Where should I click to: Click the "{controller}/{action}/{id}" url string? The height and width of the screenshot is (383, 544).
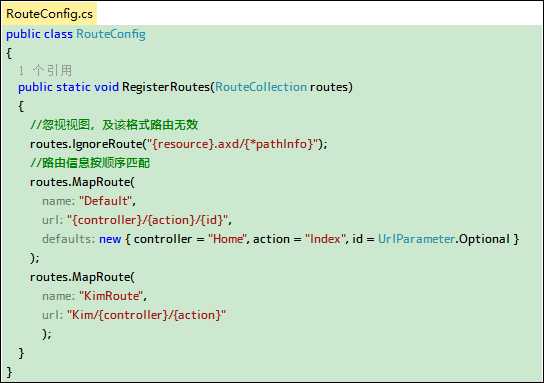click(x=148, y=220)
